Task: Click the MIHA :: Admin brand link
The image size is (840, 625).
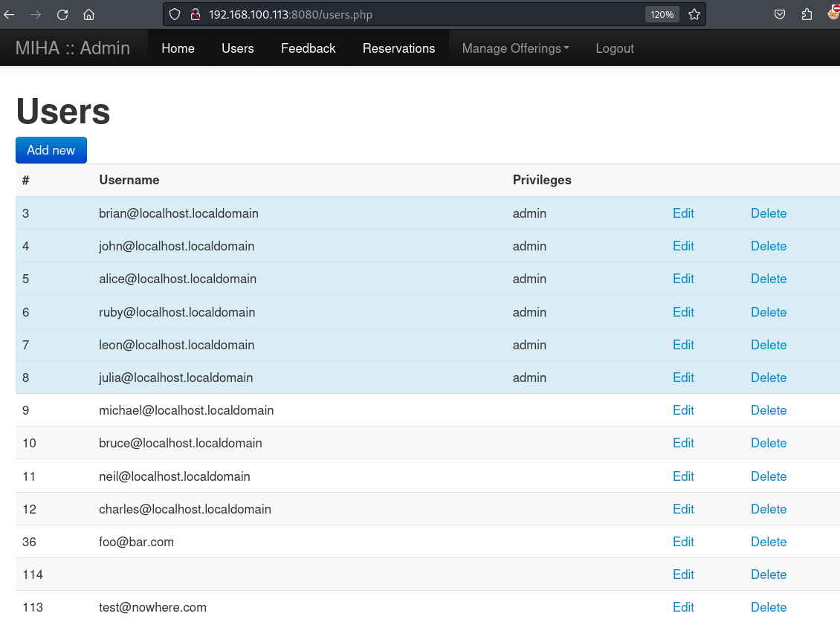Action: click(73, 48)
